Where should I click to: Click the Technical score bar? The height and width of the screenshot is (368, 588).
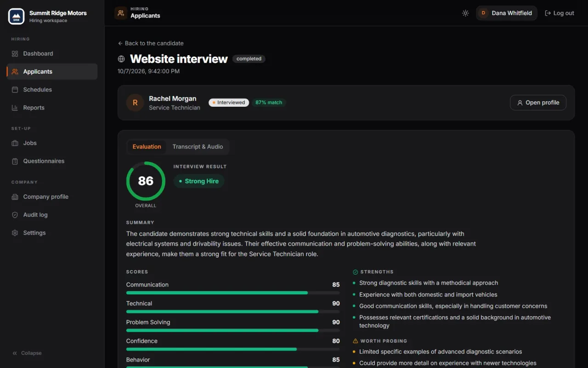pos(233,311)
